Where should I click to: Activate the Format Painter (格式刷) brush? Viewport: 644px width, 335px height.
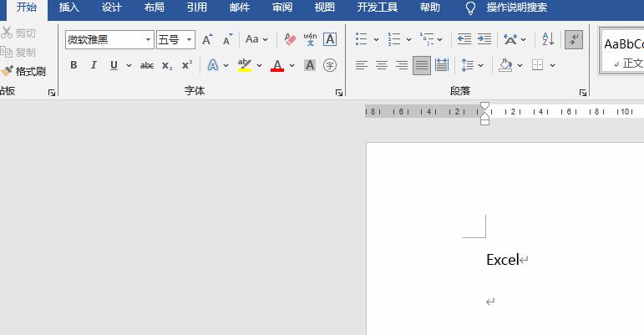click(x=7, y=72)
